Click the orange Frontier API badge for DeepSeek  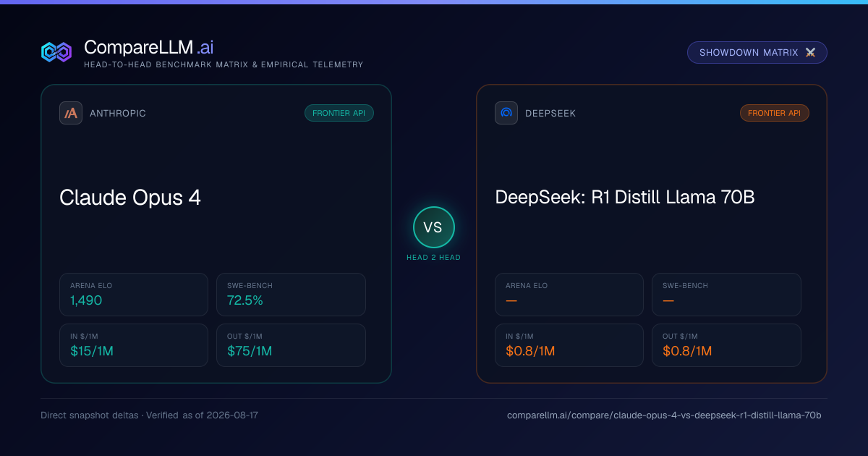pyautogui.click(x=775, y=113)
